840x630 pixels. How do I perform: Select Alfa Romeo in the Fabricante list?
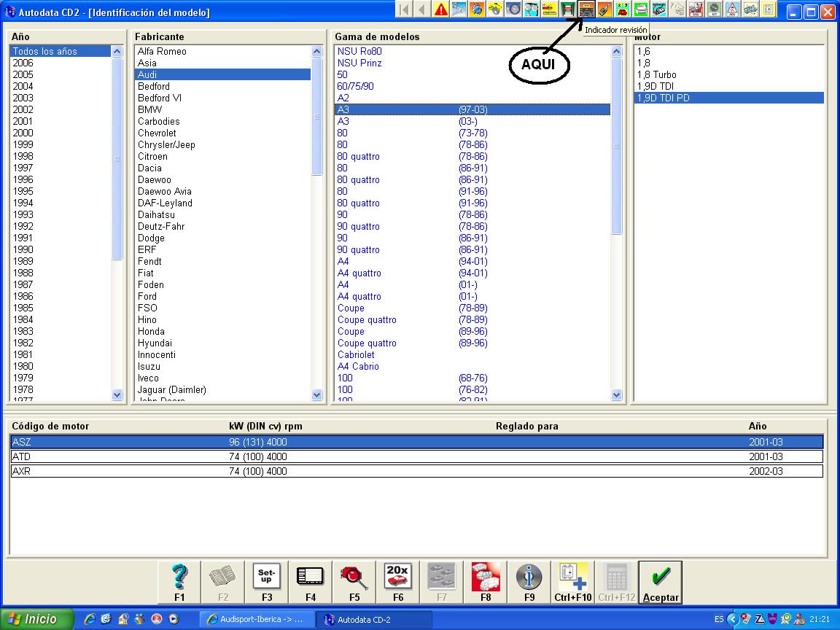pyautogui.click(x=223, y=52)
